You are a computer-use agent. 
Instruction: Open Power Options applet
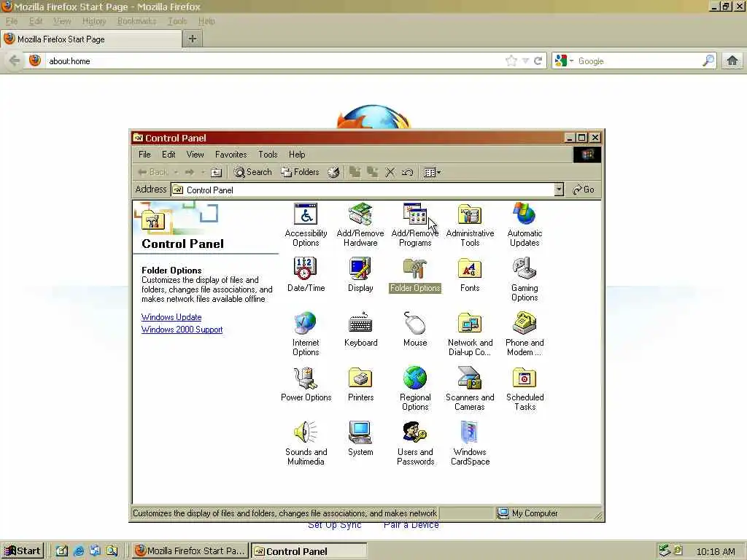coord(306,384)
